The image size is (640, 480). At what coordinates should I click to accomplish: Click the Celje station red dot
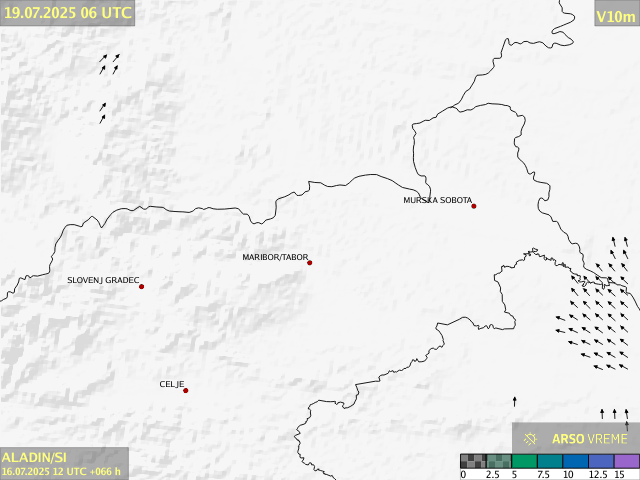(x=185, y=391)
